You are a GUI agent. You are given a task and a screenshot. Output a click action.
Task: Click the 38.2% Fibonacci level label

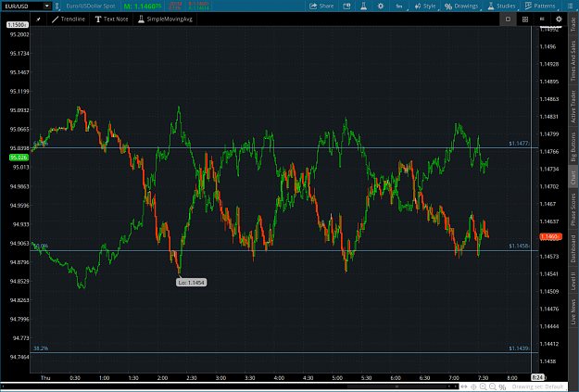41,348
